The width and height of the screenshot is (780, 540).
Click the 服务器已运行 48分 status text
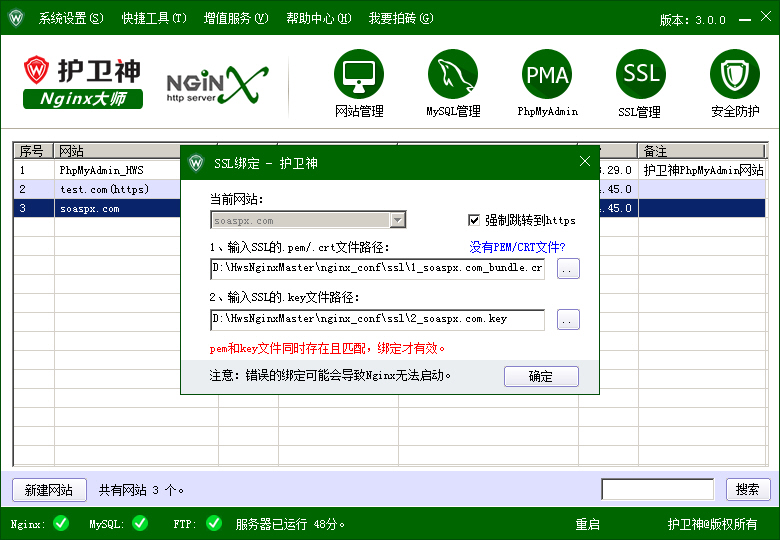(x=290, y=524)
